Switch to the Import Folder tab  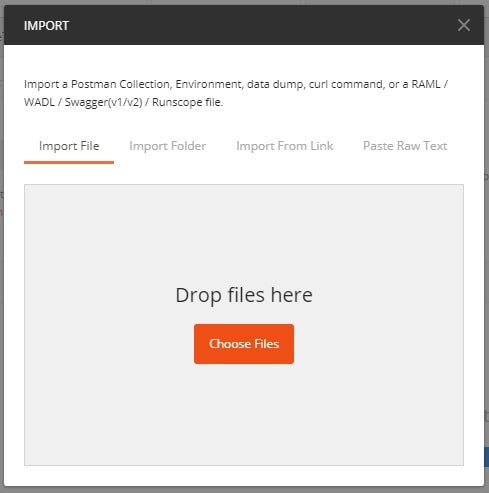point(168,146)
